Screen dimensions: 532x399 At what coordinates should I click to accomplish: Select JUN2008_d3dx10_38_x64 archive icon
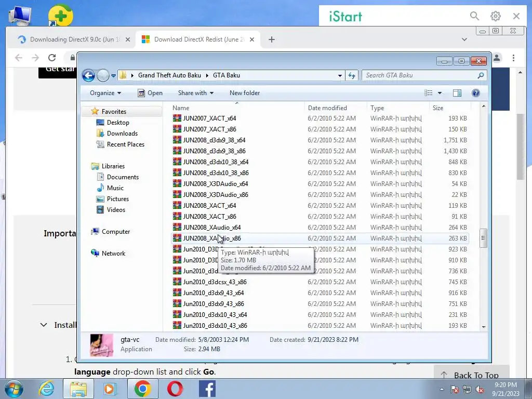177,162
